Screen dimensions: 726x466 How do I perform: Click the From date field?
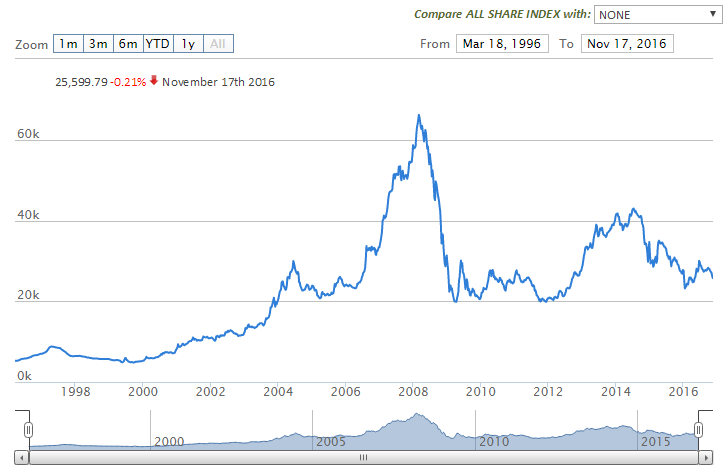(502, 44)
